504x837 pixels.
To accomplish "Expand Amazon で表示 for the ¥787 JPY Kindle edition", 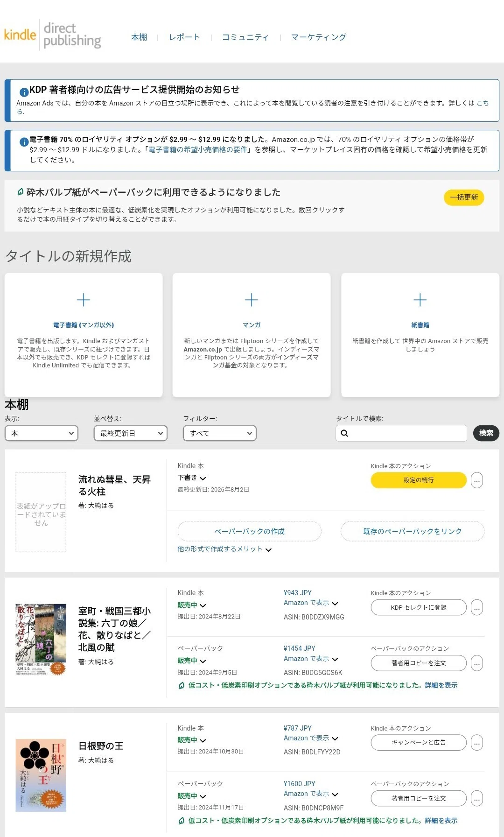I will [x=311, y=738].
